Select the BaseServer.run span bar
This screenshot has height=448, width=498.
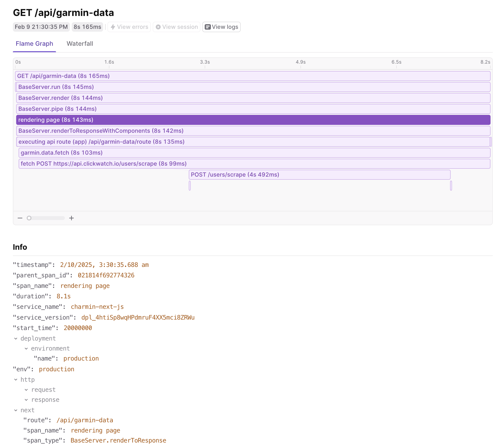point(253,87)
